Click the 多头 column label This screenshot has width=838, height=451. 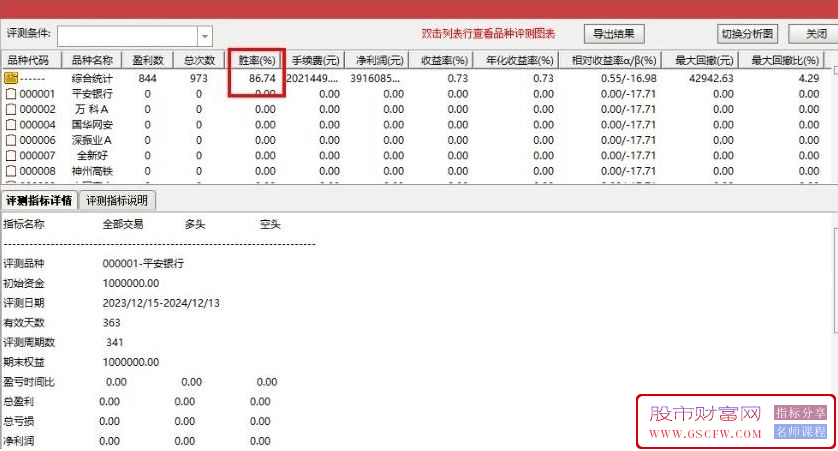(x=195, y=224)
